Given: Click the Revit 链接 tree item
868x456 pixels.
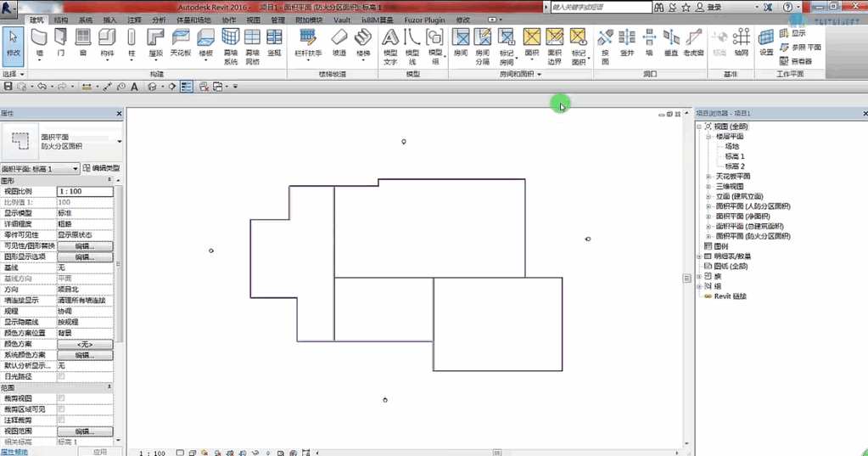Looking at the screenshot, I should click(731, 296).
